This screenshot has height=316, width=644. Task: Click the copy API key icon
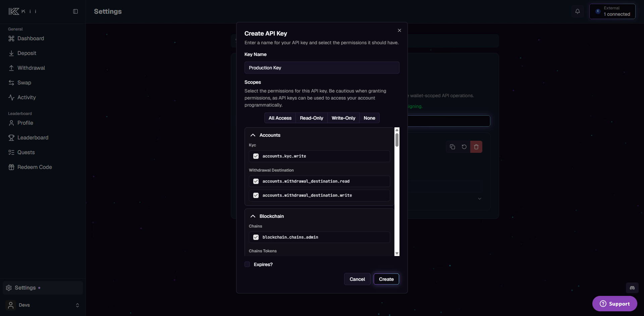click(x=452, y=147)
